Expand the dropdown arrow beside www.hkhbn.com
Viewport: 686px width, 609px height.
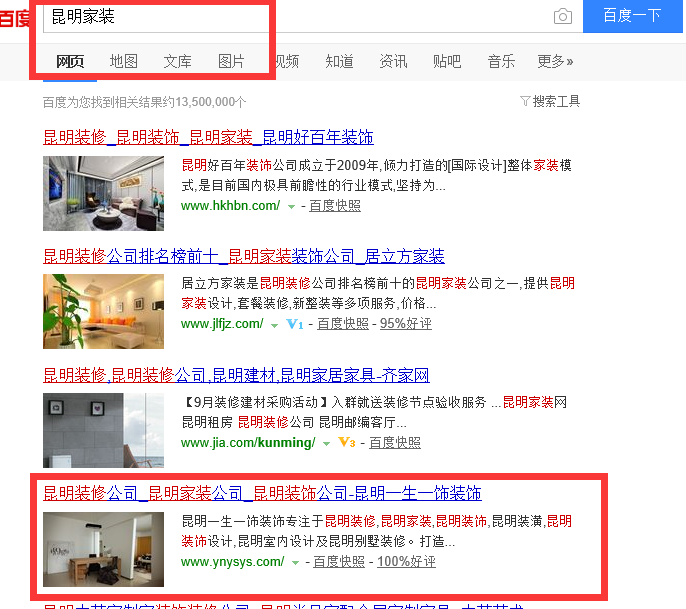[x=291, y=206]
